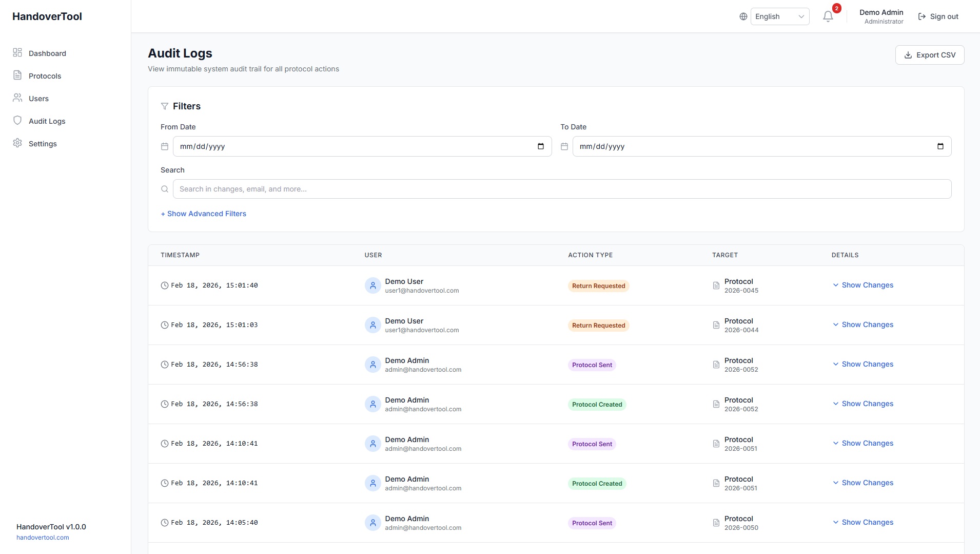The width and height of the screenshot is (980, 554).
Task: Click Protocol Created badge for 2026-0051
Action: (597, 484)
